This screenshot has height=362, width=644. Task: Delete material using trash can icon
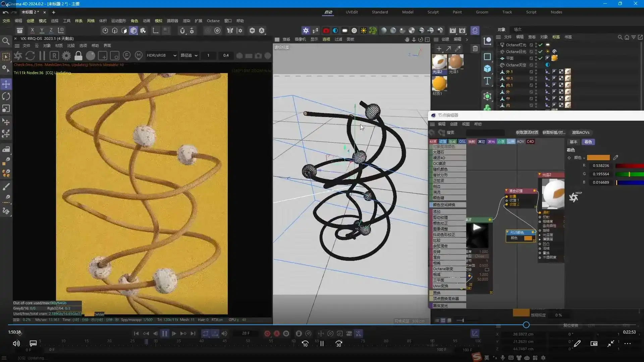tap(475, 49)
